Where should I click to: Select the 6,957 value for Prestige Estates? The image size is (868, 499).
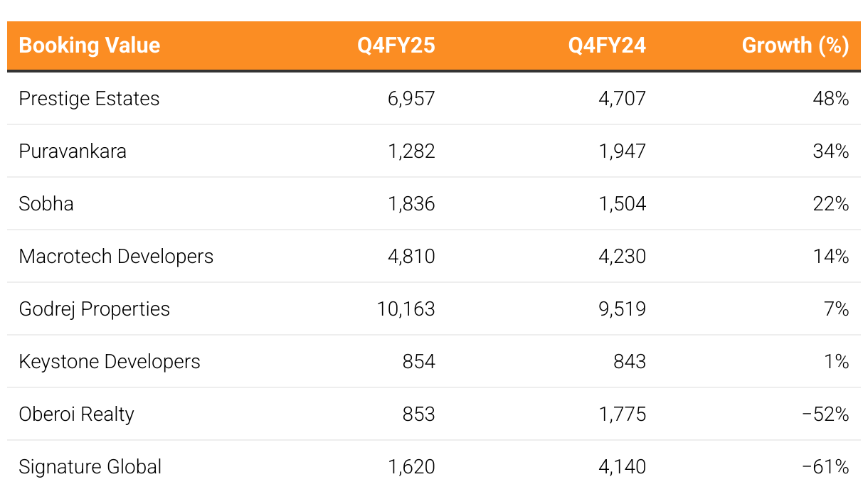point(411,98)
